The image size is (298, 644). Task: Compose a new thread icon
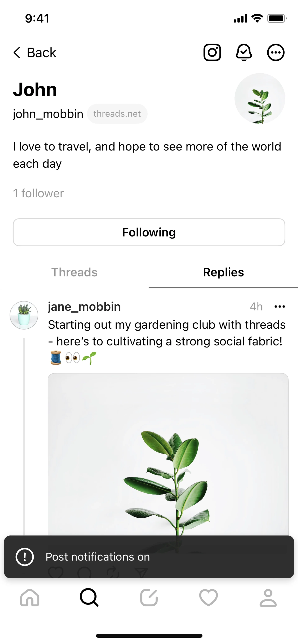(149, 598)
